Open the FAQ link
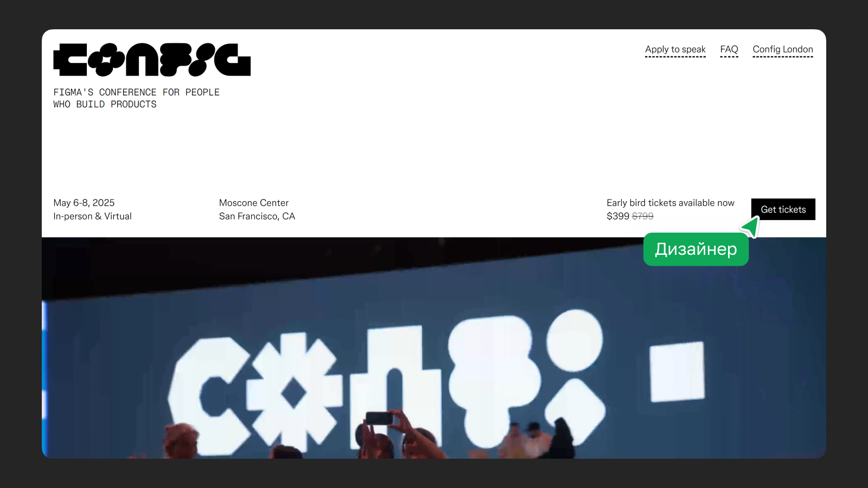 pyautogui.click(x=729, y=49)
